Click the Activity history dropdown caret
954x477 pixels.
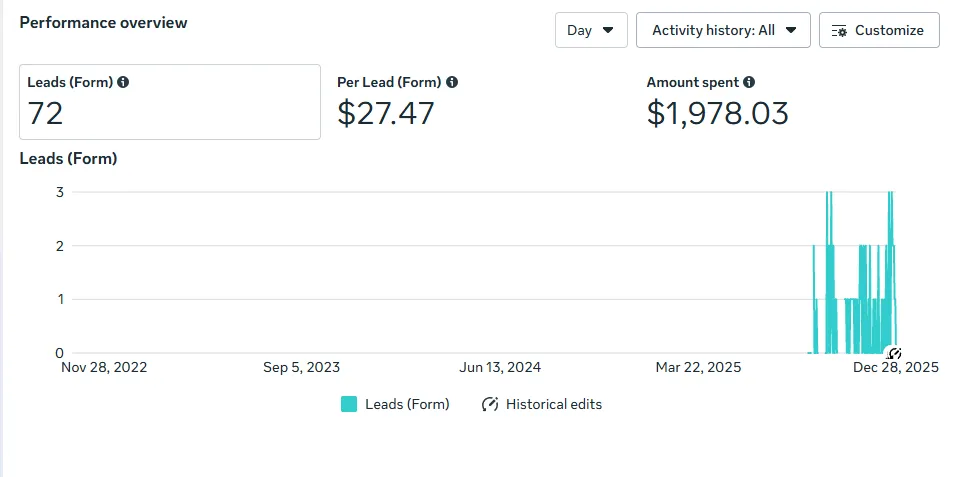[x=791, y=30]
